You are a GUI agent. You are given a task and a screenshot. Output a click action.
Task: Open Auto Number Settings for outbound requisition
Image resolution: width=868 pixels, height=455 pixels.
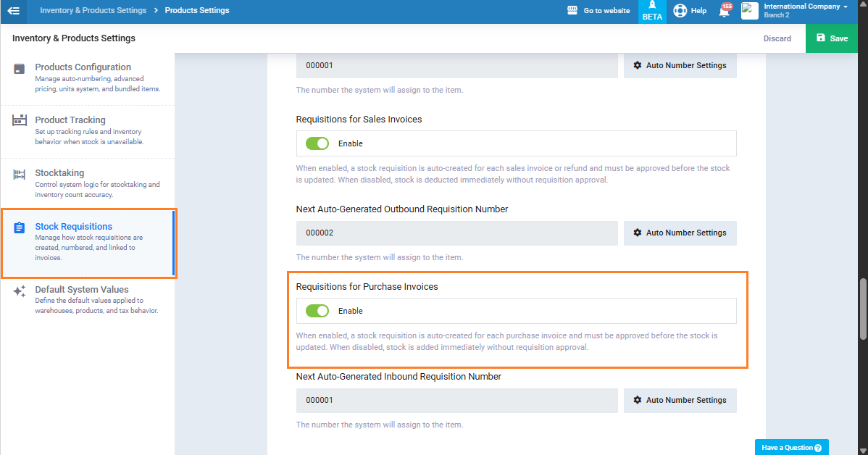(680, 233)
